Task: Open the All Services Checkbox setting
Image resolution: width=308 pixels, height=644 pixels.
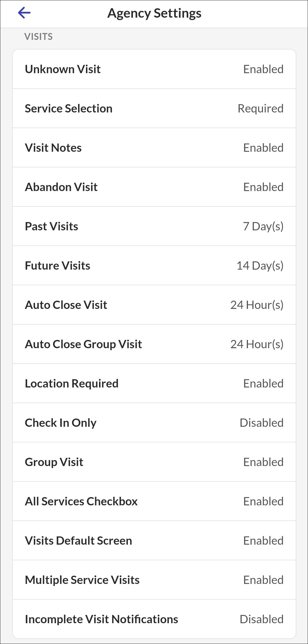Action: click(154, 501)
